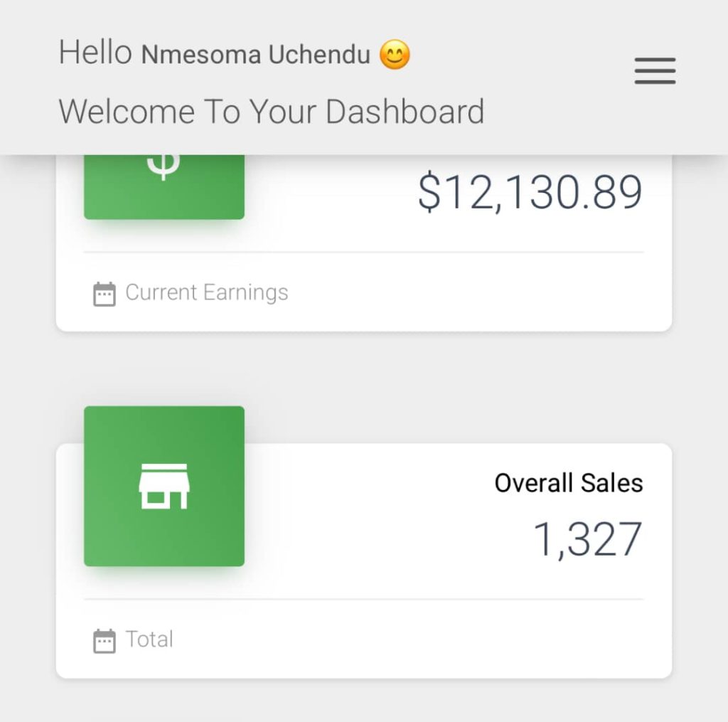Image resolution: width=728 pixels, height=722 pixels.
Task: Click the calendar icon beside Total
Action: (x=105, y=641)
